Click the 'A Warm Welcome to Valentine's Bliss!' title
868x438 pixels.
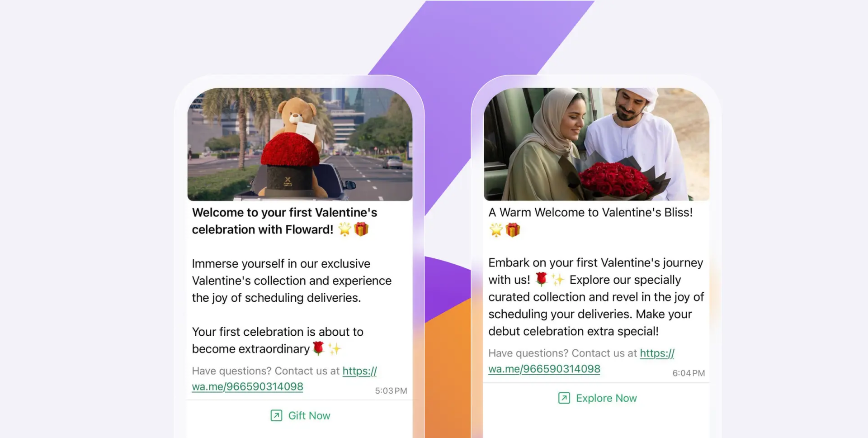[x=590, y=212]
